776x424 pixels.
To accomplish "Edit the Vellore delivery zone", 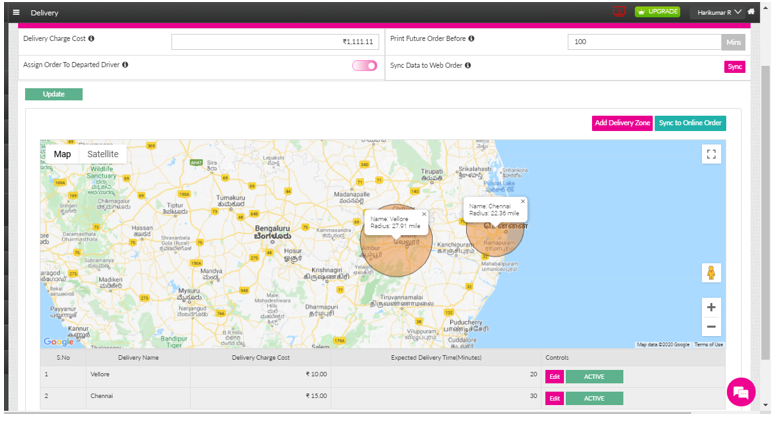I will (554, 377).
